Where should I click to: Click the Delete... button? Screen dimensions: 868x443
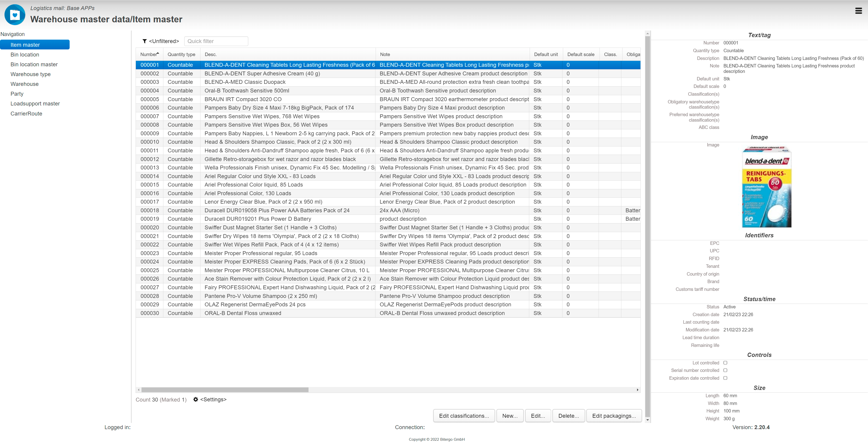pyautogui.click(x=568, y=416)
